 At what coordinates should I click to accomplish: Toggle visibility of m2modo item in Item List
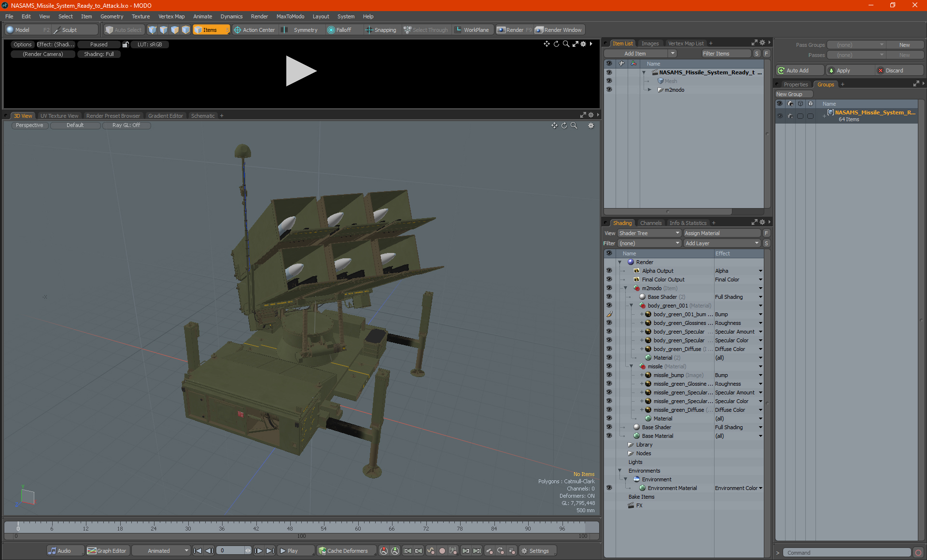609,90
